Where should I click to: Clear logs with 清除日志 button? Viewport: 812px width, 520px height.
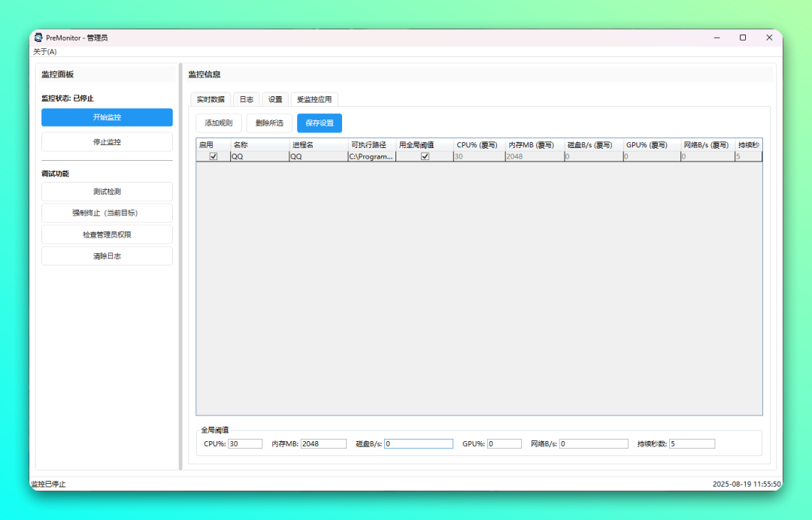108,256
